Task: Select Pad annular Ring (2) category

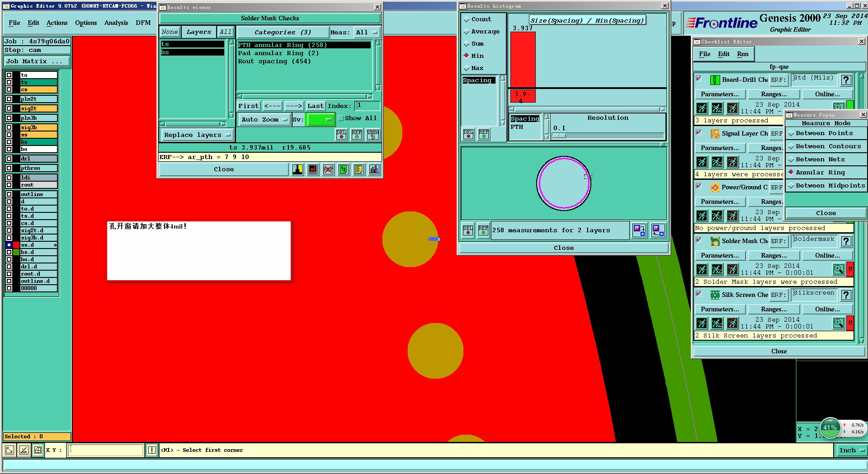Action: 278,53
